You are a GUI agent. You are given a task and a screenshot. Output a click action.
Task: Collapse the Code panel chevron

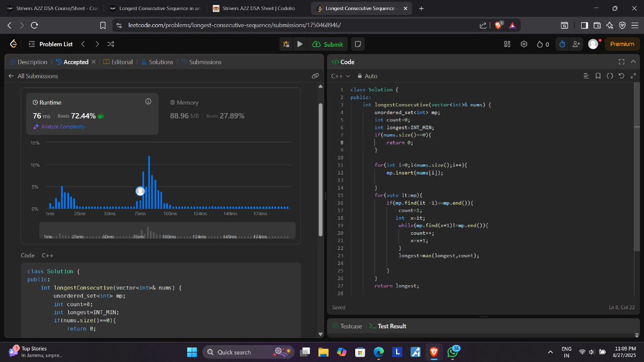pyautogui.click(x=633, y=62)
